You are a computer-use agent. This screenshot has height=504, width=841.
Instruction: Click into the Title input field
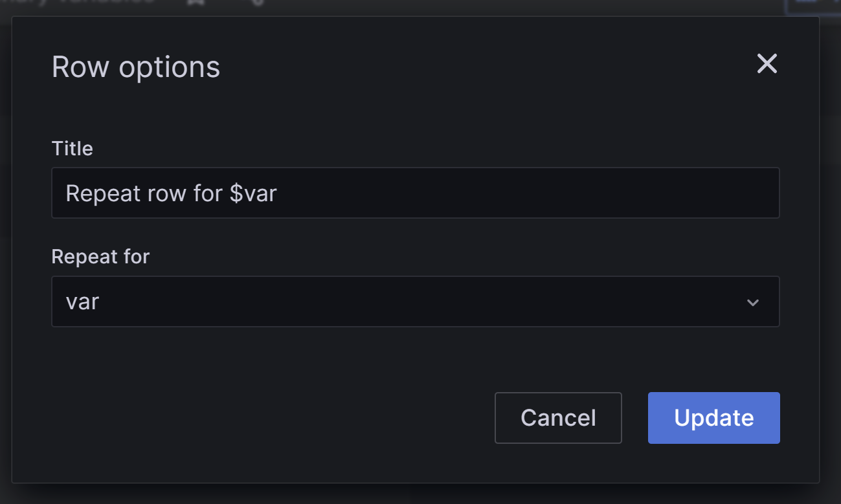pos(416,193)
